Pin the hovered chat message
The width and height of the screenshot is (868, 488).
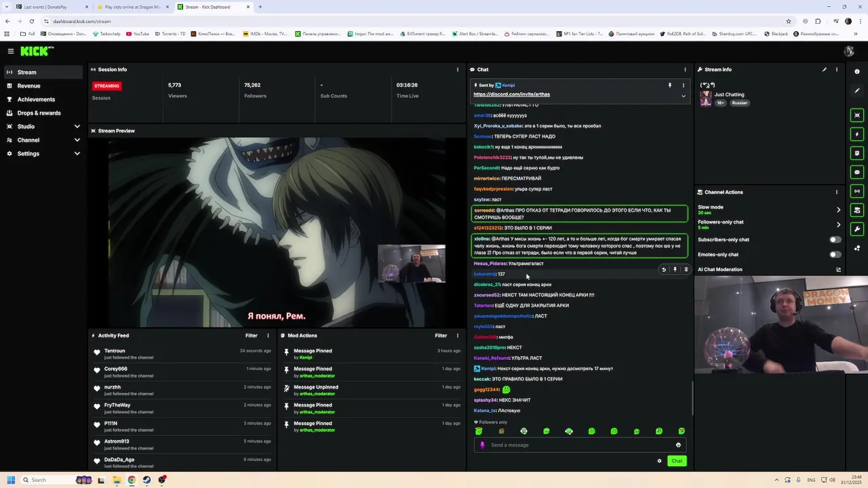(675, 270)
